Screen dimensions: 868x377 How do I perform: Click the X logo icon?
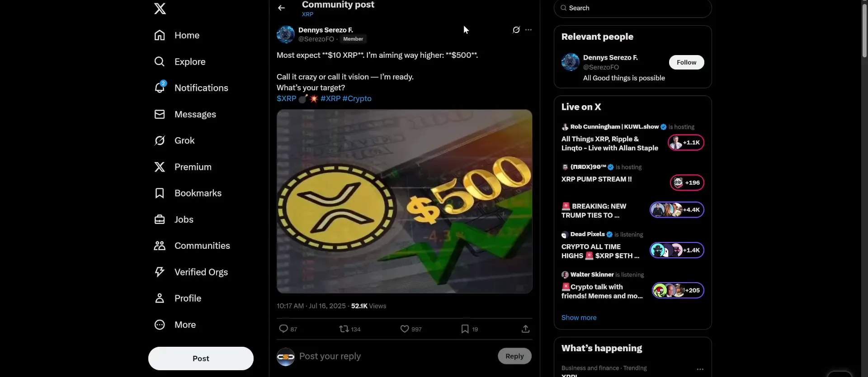coord(160,9)
